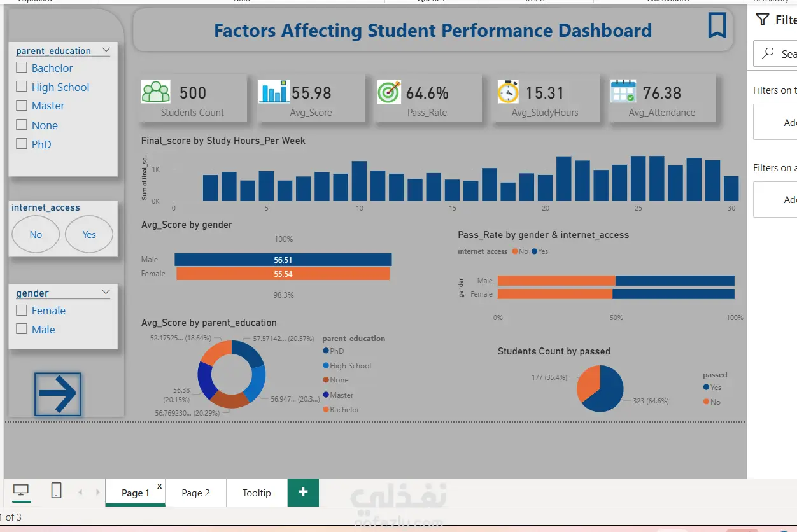Click the internet_access slicer header
This screenshot has height=532, width=797.
pyautogui.click(x=46, y=207)
